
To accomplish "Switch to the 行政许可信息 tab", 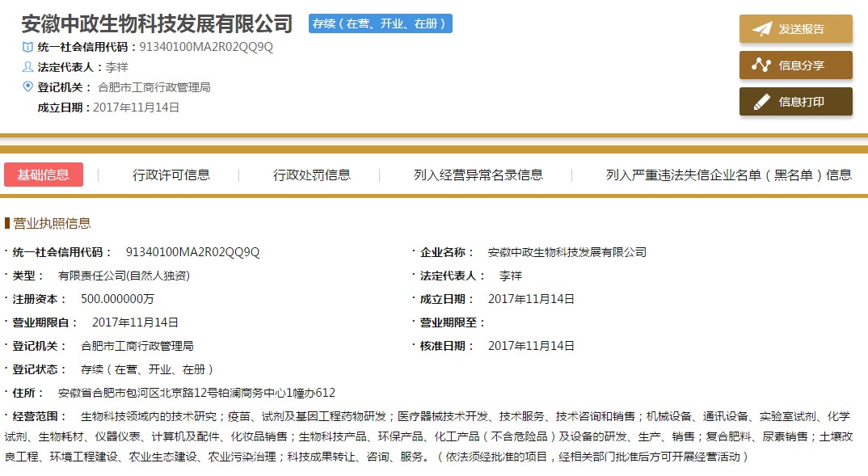I will [171, 175].
